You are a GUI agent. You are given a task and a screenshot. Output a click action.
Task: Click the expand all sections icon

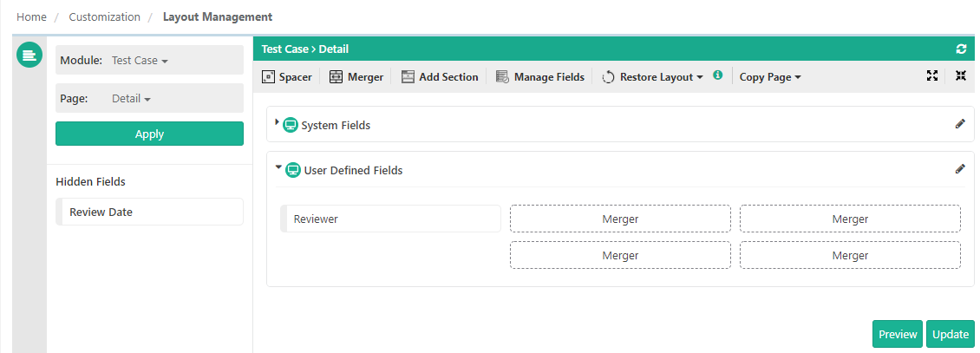coord(932,76)
